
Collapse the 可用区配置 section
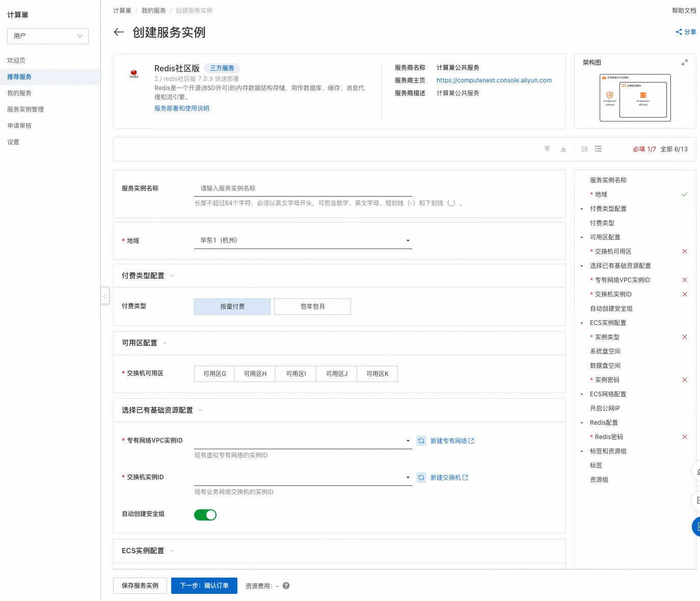[x=165, y=343]
